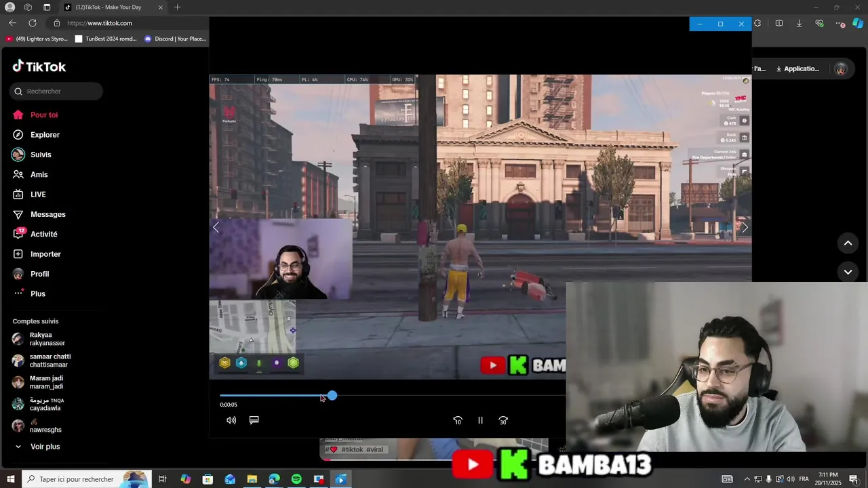This screenshot has height=488, width=868.
Task: Open Explorer in TikTok sidebar
Action: click(x=36, y=135)
